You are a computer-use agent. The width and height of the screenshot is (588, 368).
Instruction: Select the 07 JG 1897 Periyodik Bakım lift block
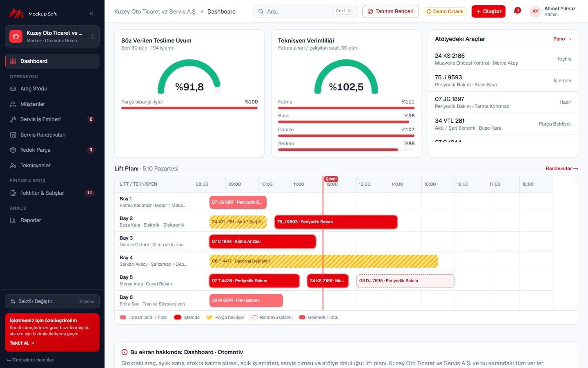[238, 202]
